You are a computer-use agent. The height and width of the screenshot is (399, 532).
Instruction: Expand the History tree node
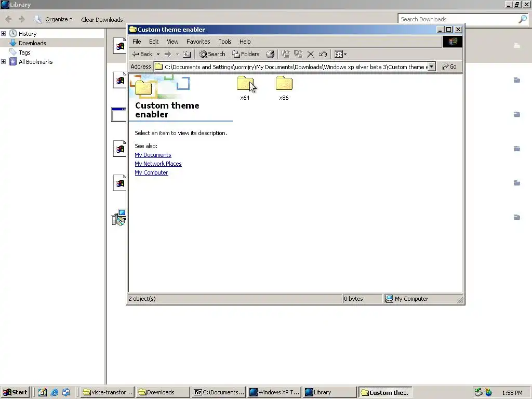(x=4, y=34)
